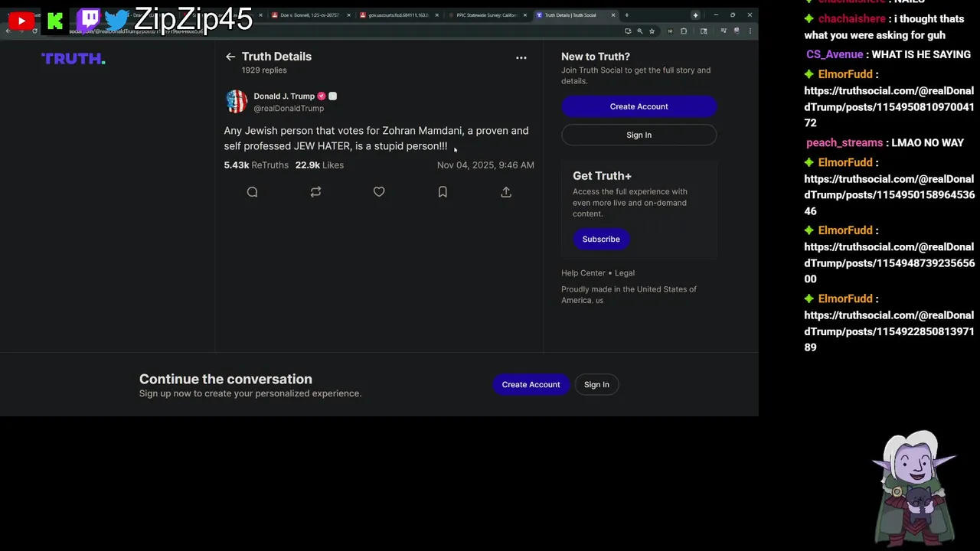
Task: Open the Help Center link
Action: (x=583, y=273)
